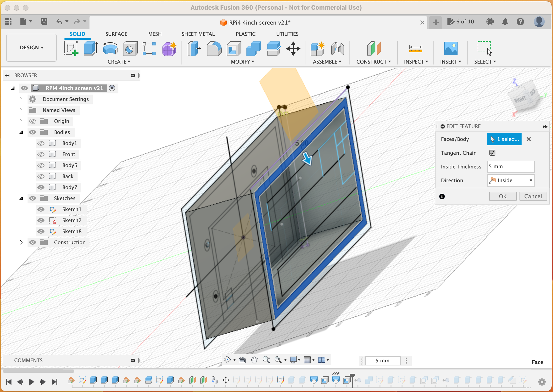
Task: Expand the Sketches folder tree
Action: [x=20, y=198]
